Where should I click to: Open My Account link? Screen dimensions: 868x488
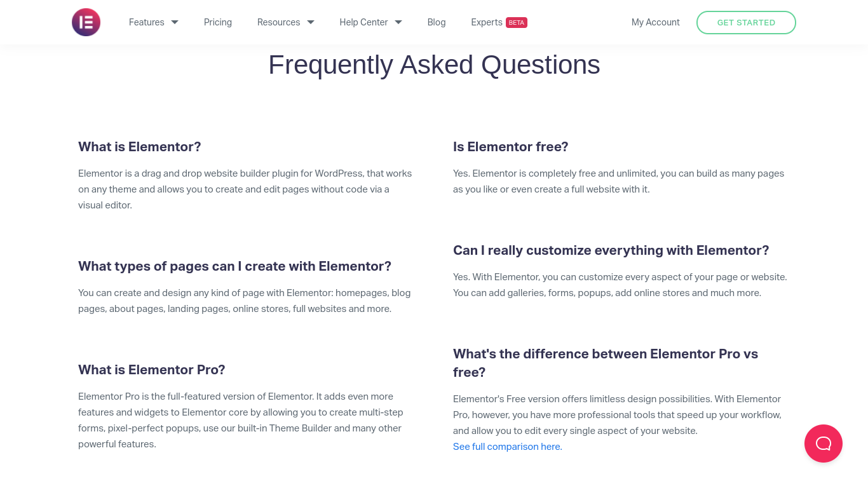[656, 22]
